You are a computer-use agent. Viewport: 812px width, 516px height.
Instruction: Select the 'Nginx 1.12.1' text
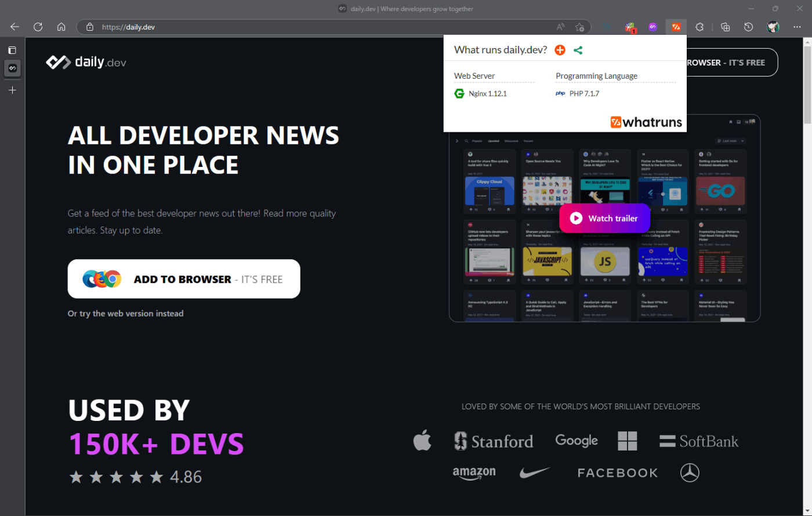488,93
